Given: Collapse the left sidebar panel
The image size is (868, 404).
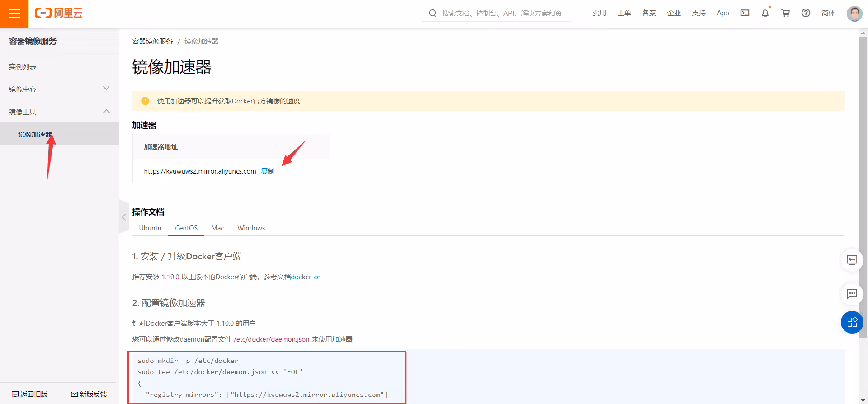Looking at the screenshot, I should [123, 217].
